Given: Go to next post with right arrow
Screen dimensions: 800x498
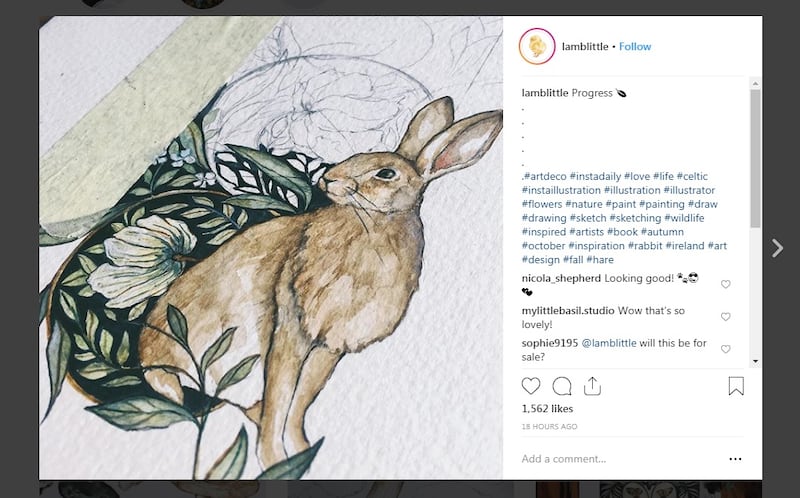Looking at the screenshot, I should coord(777,248).
